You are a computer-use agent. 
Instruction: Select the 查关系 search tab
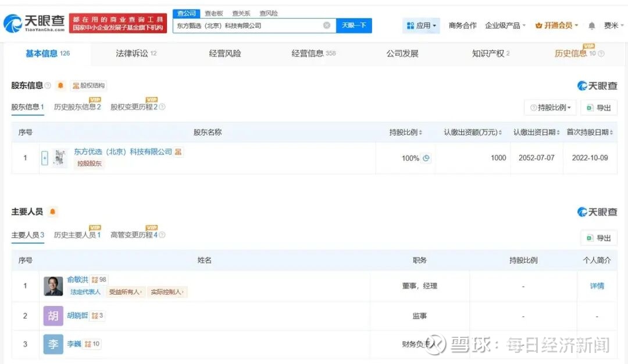click(241, 13)
